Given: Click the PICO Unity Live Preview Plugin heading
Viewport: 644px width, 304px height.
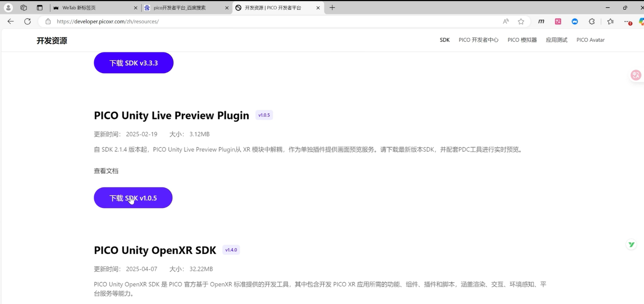Looking at the screenshot, I should pos(172,115).
